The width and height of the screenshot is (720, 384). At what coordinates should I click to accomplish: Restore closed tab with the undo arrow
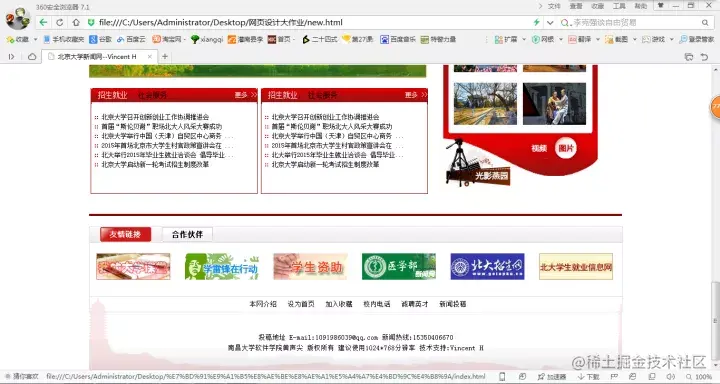click(704, 56)
